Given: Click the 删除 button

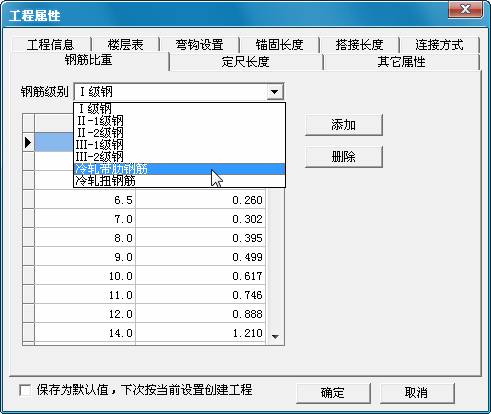Looking at the screenshot, I should coord(344,156).
